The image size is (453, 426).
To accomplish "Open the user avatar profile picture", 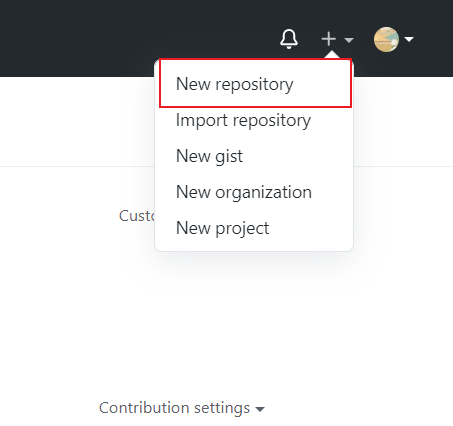I will point(386,39).
